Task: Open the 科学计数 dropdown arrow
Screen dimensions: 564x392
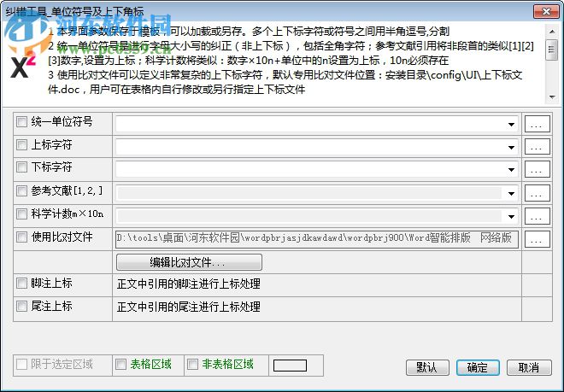Action: 511,217
